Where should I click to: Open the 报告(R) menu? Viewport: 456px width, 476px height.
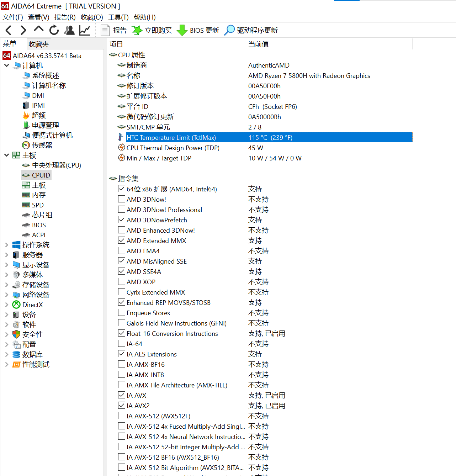tap(65, 17)
